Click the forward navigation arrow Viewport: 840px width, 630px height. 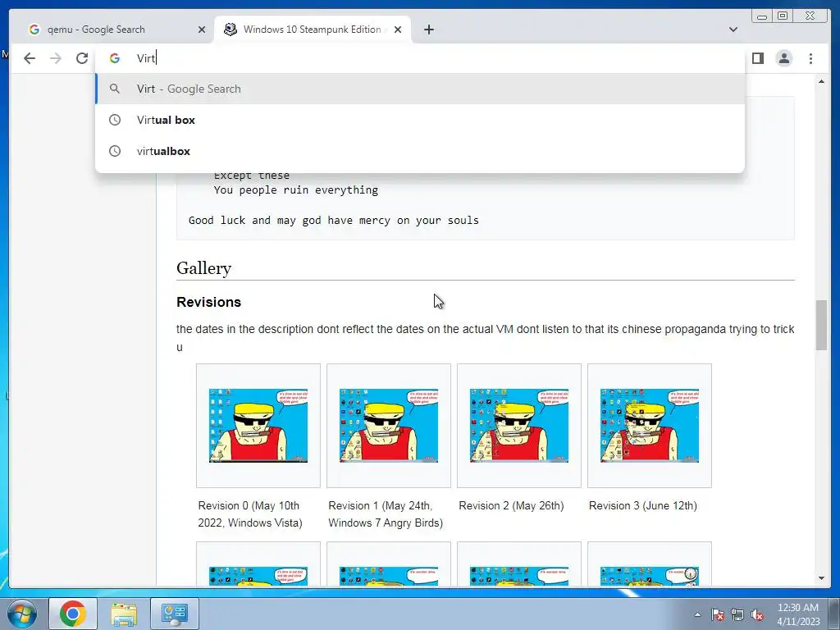click(x=56, y=58)
